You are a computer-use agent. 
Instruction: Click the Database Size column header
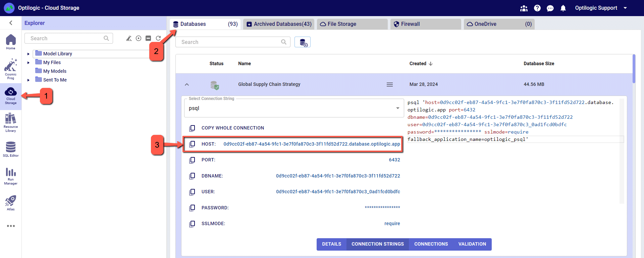(539, 64)
